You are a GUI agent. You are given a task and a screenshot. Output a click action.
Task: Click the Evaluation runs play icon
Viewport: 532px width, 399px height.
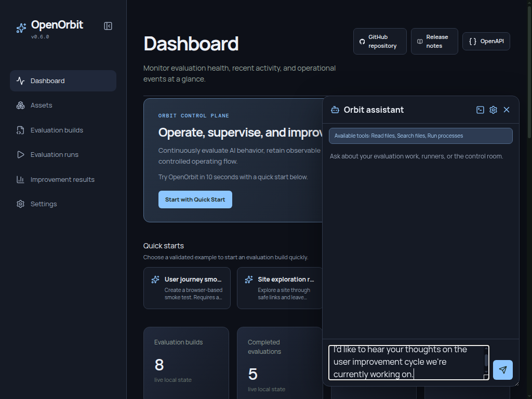[x=21, y=155]
